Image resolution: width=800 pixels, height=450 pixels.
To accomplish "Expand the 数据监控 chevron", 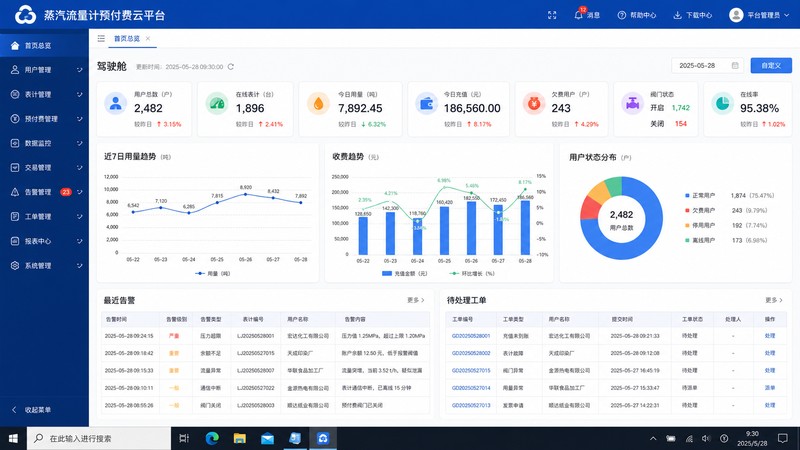I will coord(80,143).
